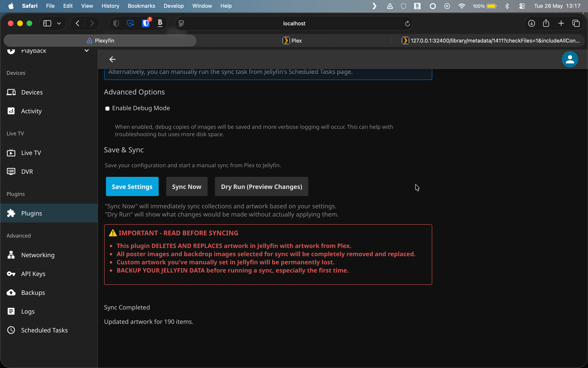The image size is (588, 368).
Task: Click Dry Run (Preview Changes) button
Action: tap(262, 186)
